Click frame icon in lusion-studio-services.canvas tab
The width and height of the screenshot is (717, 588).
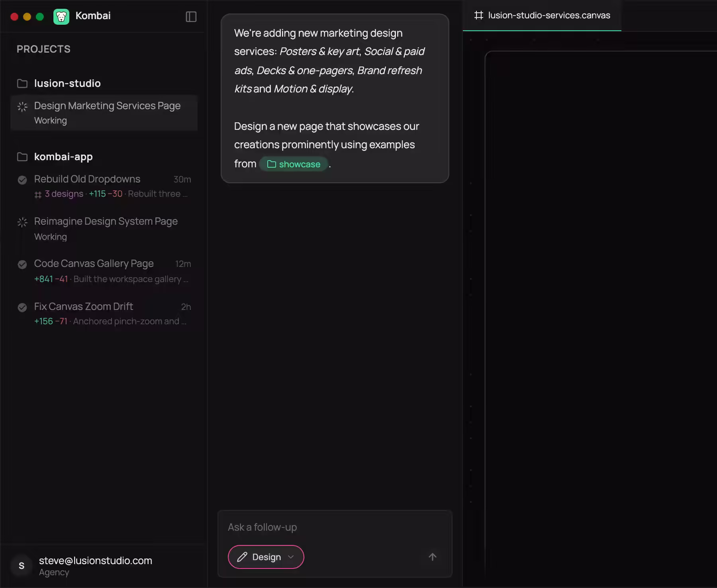(x=478, y=15)
